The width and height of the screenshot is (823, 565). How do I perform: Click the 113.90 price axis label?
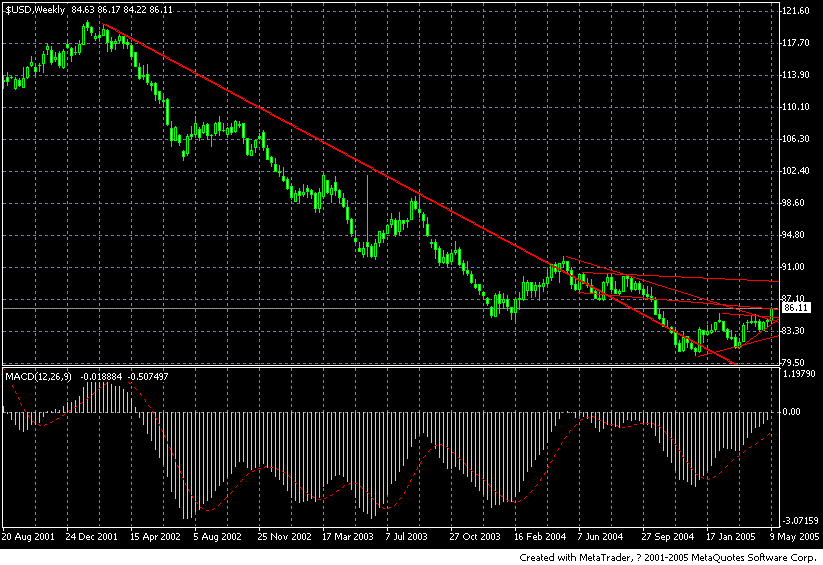pos(796,75)
